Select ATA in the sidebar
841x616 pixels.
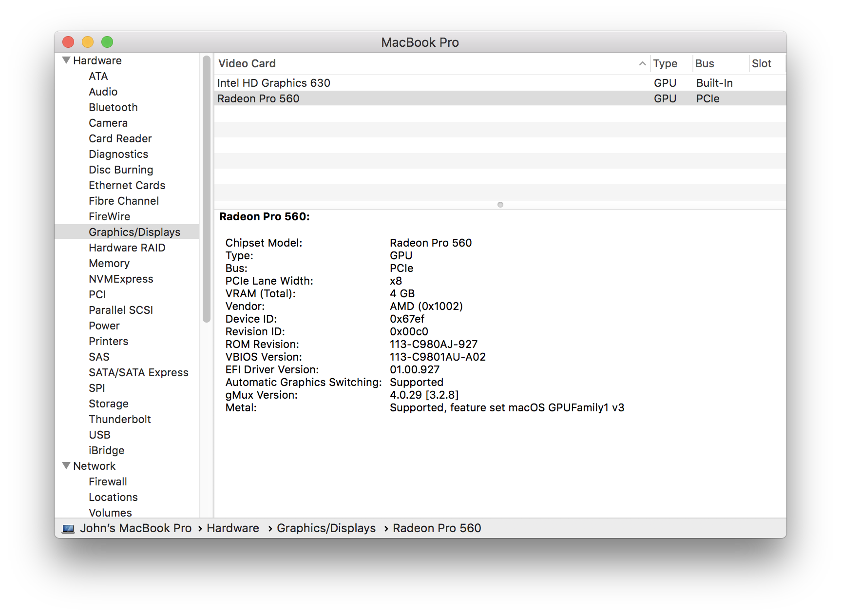98,76
